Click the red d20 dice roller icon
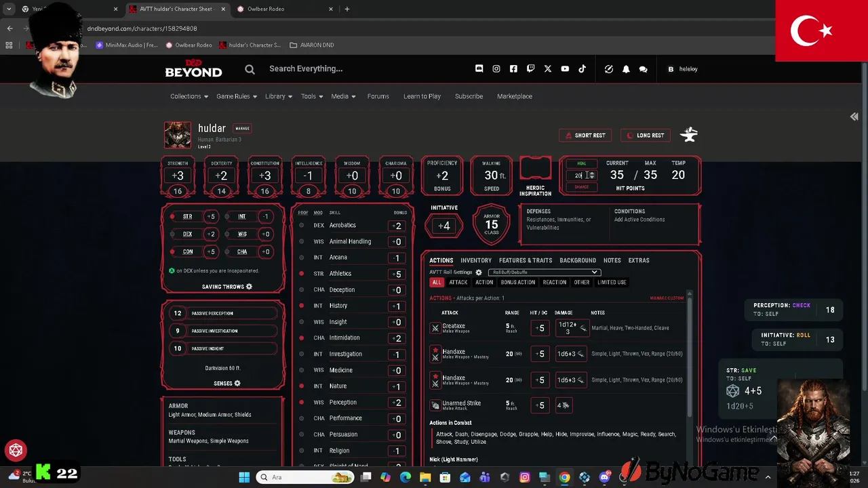Image resolution: width=868 pixels, height=488 pixels. (x=16, y=450)
